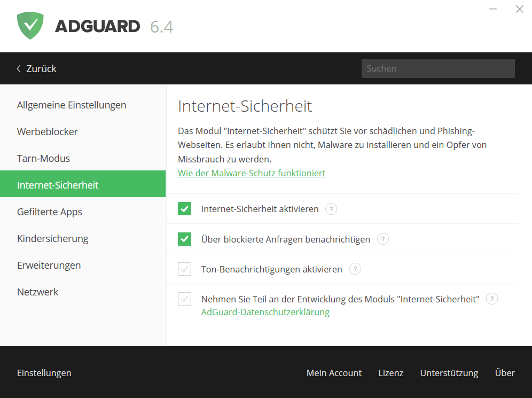Close the AdGuard window

pos(519,9)
